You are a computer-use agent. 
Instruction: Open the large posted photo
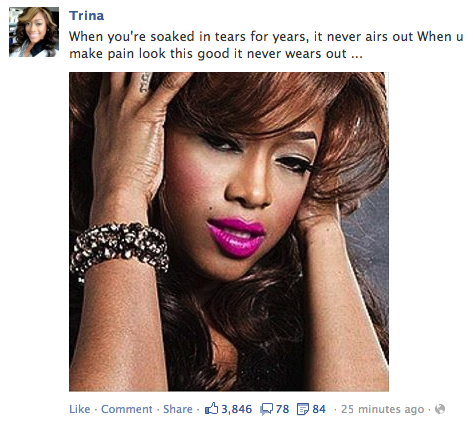tap(229, 232)
